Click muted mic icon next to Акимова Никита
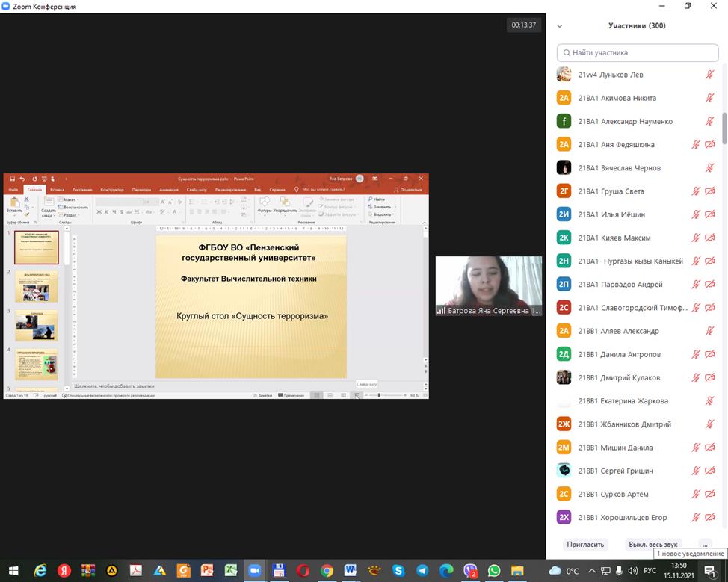 709,98
